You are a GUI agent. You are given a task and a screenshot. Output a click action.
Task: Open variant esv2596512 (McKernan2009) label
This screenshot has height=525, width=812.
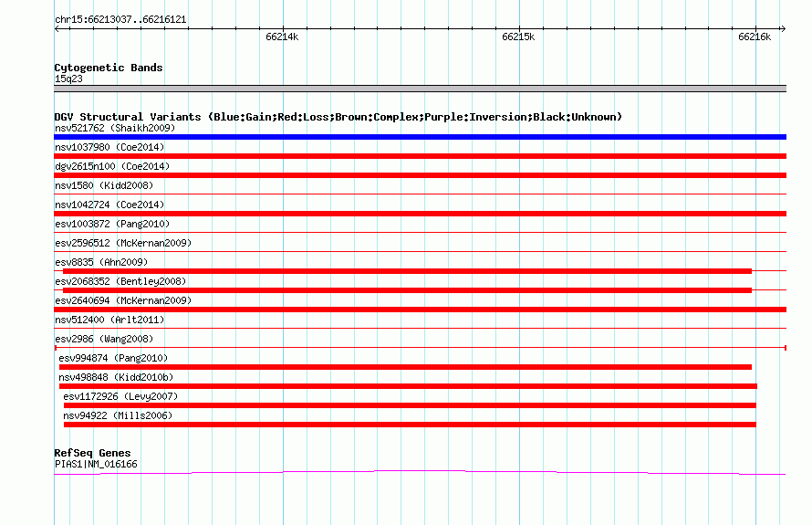click(123, 243)
